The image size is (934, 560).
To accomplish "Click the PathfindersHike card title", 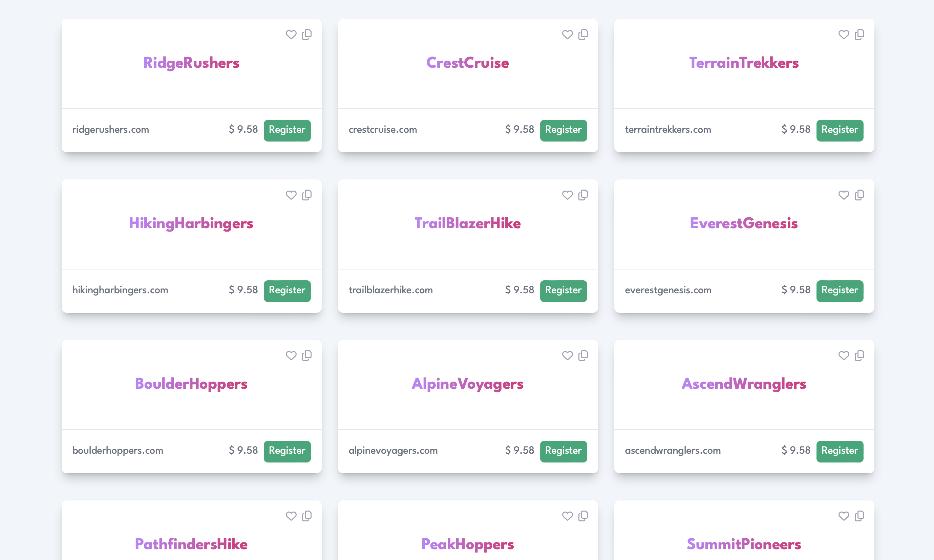I will point(191,544).
